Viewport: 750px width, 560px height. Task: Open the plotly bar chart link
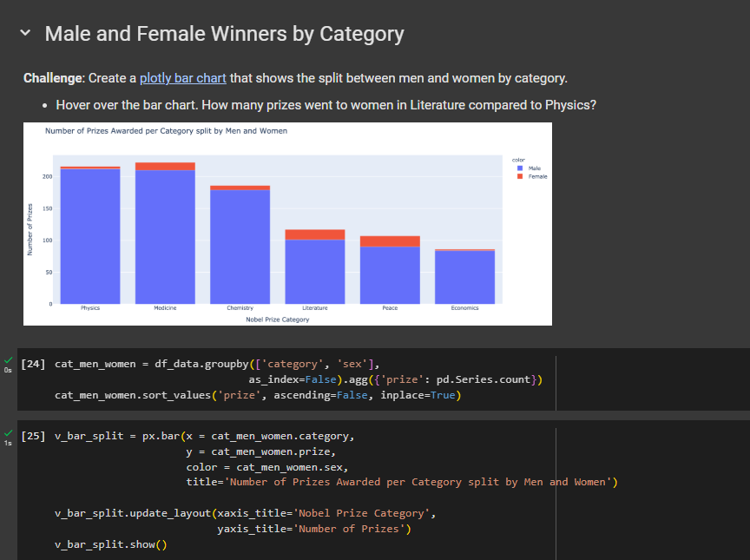(x=182, y=78)
